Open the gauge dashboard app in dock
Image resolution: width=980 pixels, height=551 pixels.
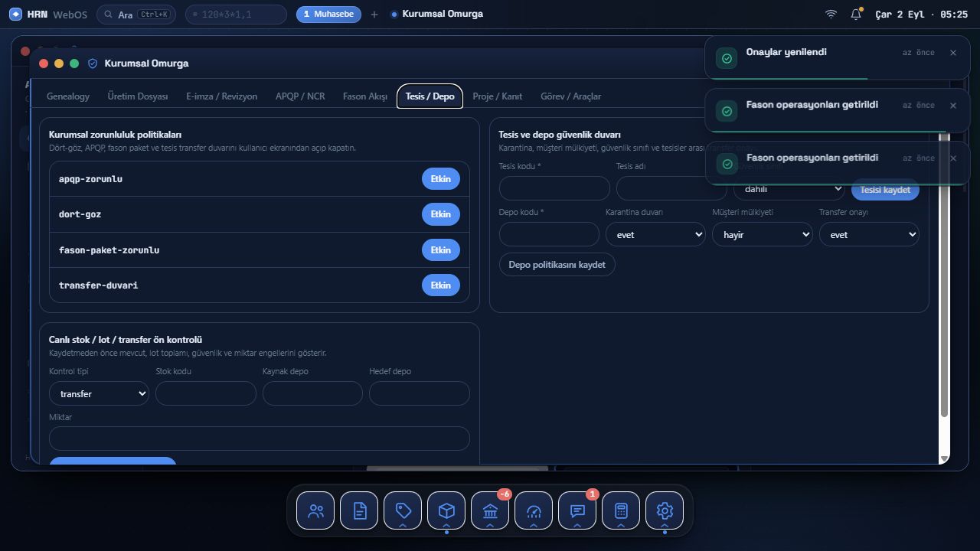[x=534, y=510]
